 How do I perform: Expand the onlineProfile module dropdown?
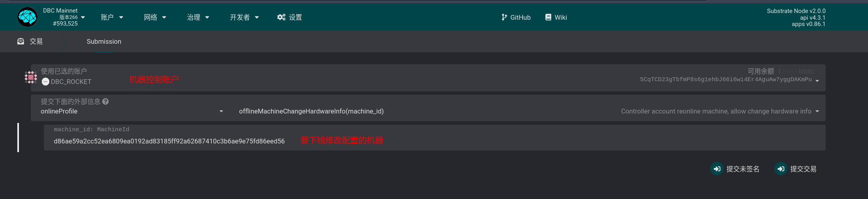click(132, 112)
